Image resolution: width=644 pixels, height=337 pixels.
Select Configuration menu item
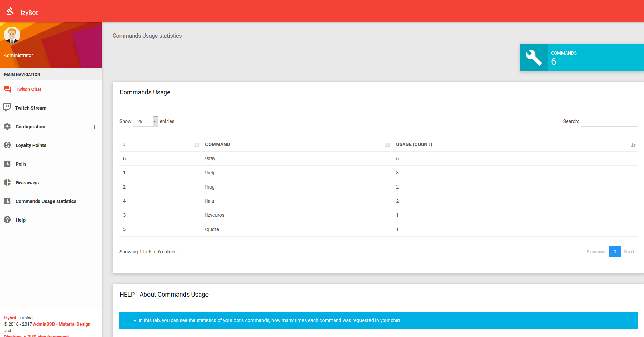tap(30, 127)
